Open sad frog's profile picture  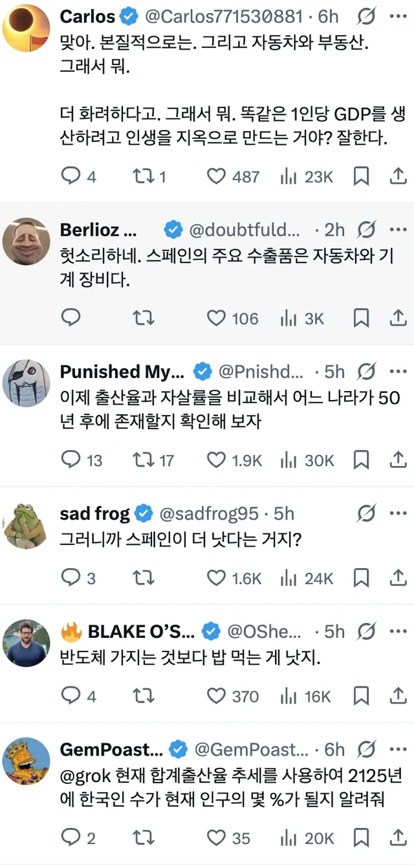pyautogui.click(x=27, y=525)
